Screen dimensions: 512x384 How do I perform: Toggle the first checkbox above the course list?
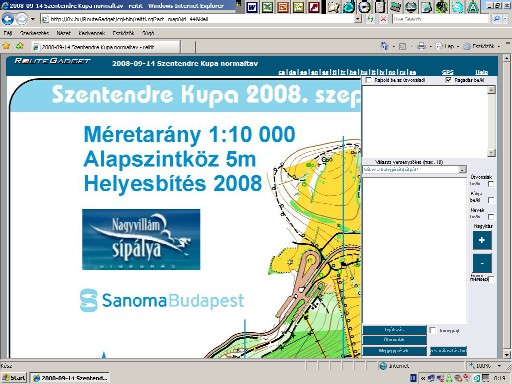[x=368, y=80]
